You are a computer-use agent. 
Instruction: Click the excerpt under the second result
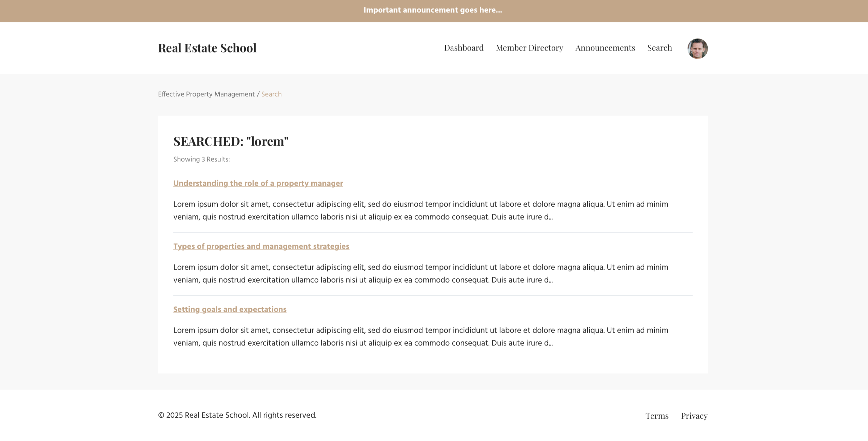(x=420, y=273)
